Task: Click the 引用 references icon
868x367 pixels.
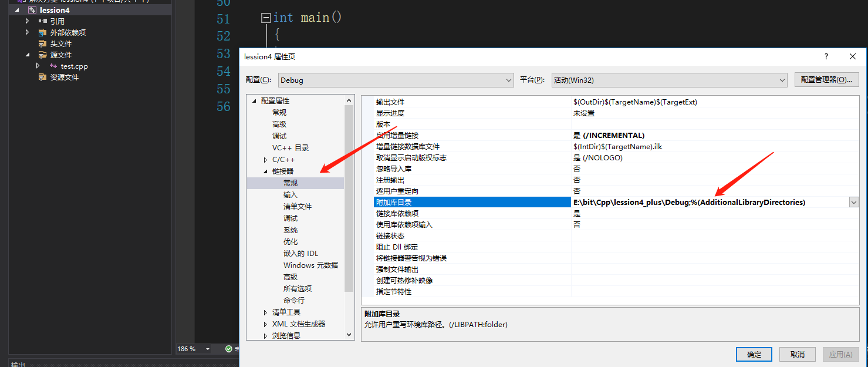Action: point(43,21)
